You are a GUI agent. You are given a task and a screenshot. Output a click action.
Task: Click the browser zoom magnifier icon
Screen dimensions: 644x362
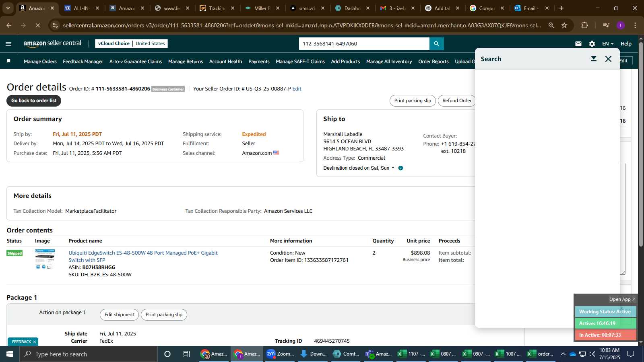click(x=551, y=25)
